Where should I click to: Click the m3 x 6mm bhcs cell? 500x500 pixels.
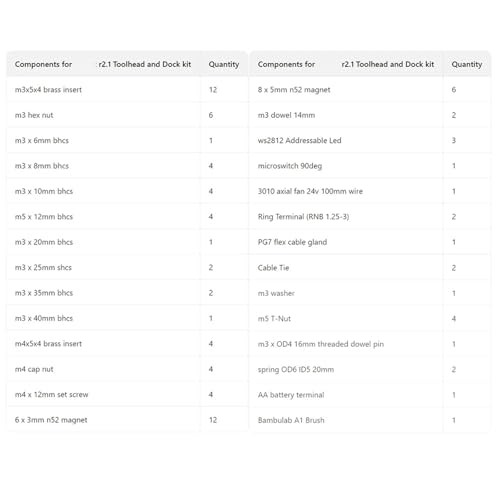104,141
